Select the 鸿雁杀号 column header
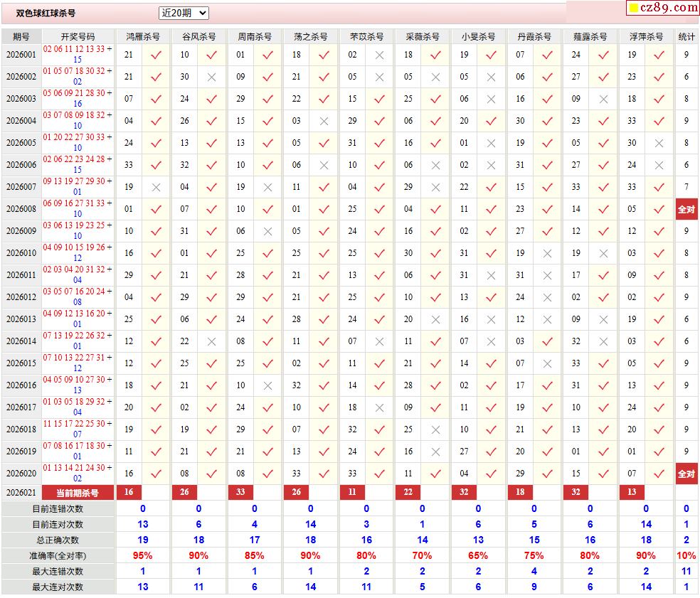This screenshot has width=700, height=598. coord(143,36)
